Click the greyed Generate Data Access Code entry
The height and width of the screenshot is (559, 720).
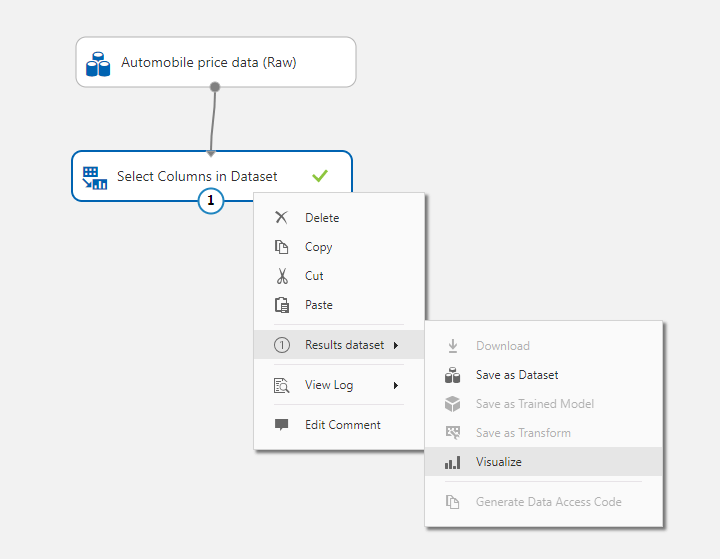(x=544, y=502)
